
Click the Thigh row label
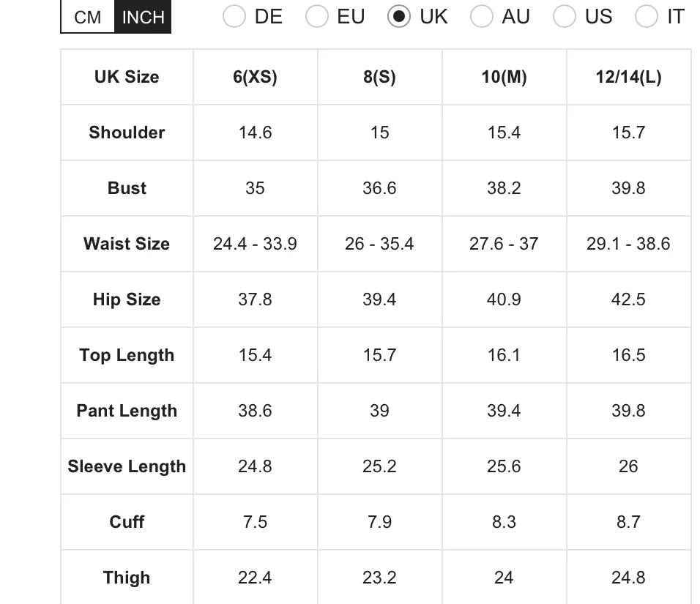click(x=126, y=578)
